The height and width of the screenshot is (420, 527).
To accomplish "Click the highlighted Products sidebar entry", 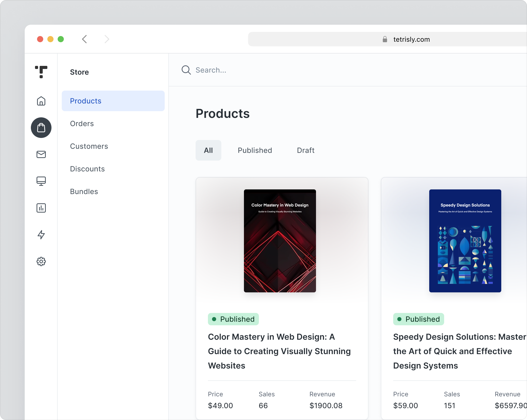I will pos(86,101).
